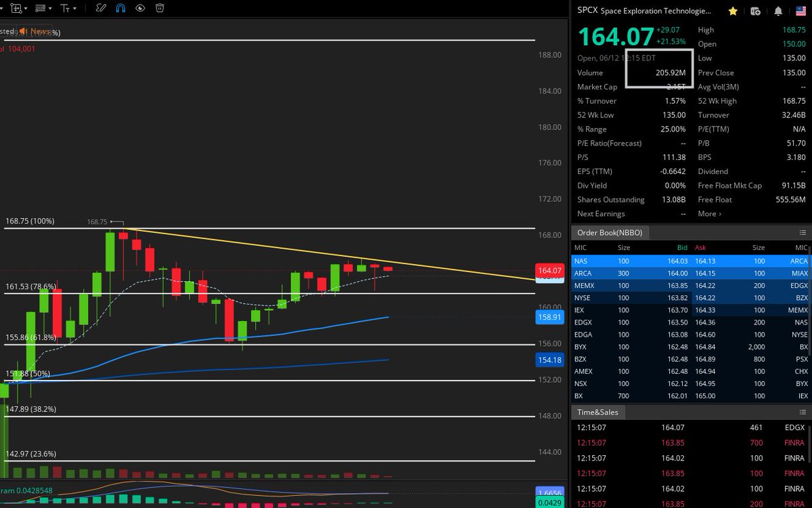Click the News speaker icon on chart
The height and width of the screenshot is (508, 812).
pyautogui.click(x=22, y=31)
